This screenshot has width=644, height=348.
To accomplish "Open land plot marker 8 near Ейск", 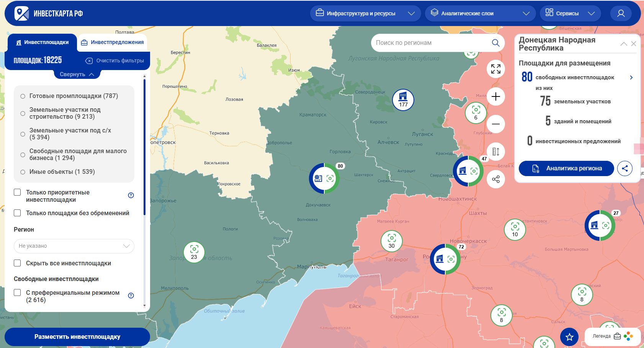I will [x=502, y=315].
